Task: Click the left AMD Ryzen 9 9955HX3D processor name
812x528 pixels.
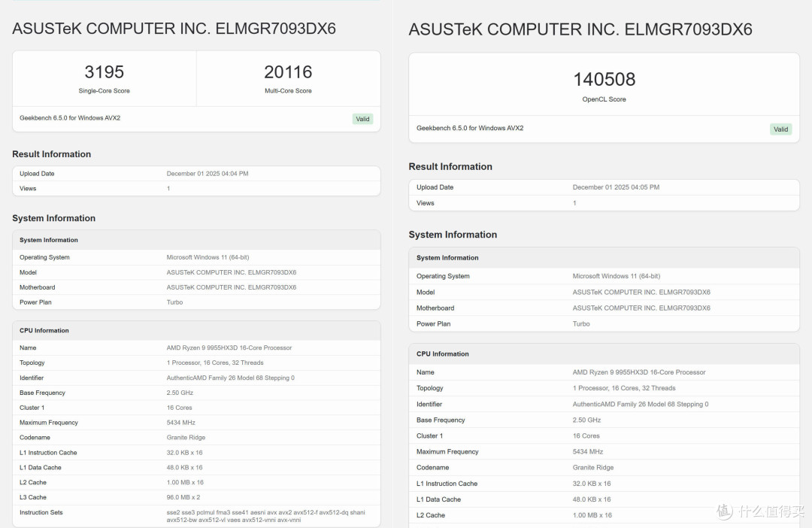Action: tap(229, 347)
